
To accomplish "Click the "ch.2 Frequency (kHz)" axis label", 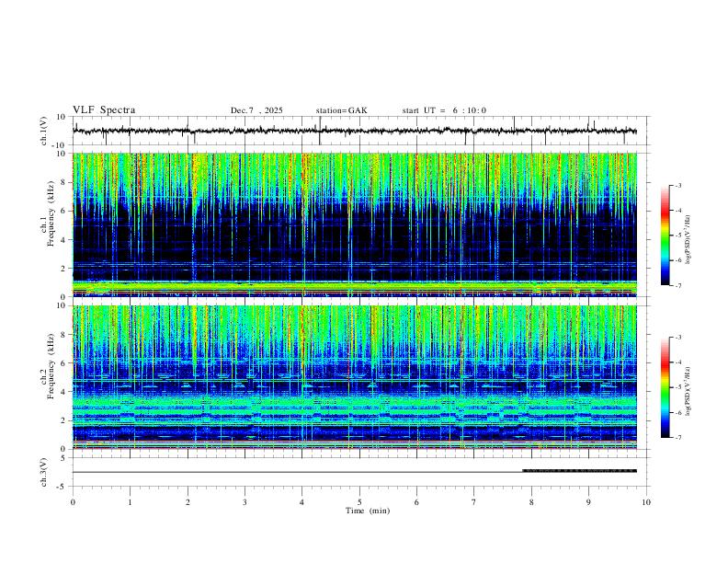I will click(x=47, y=365).
